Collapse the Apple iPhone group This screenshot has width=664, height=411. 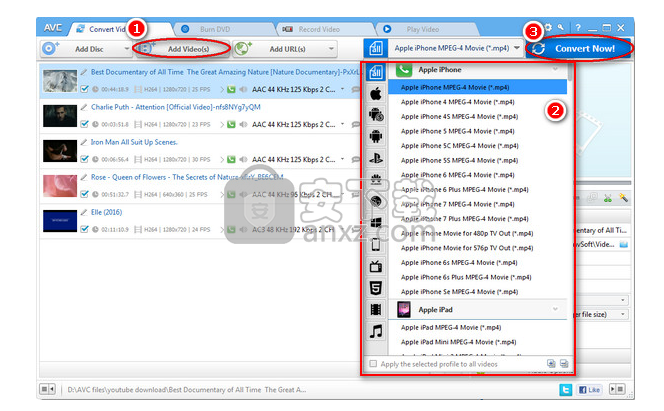(x=555, y=69)
